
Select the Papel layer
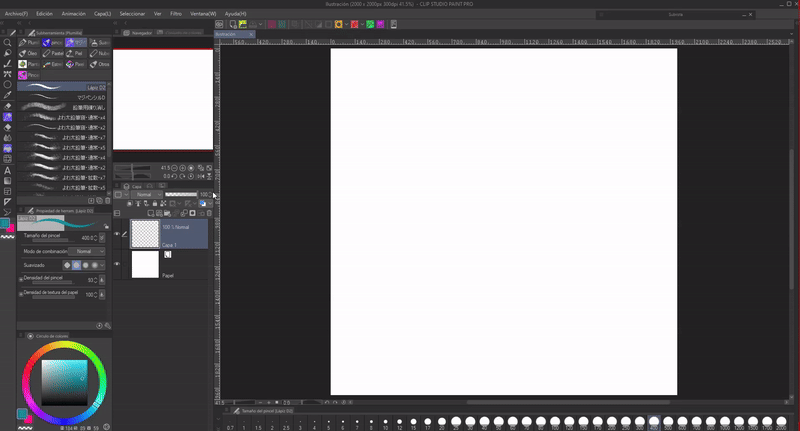point(169,264)
